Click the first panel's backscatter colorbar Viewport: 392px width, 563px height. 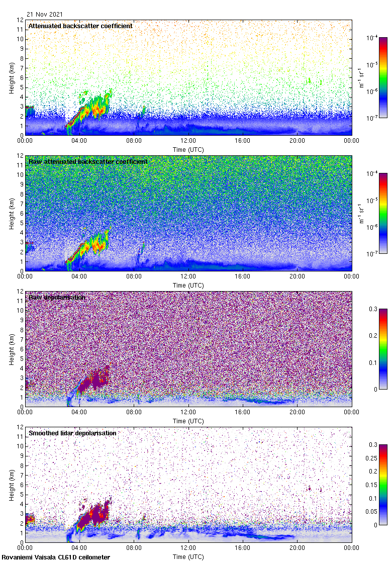383,77
